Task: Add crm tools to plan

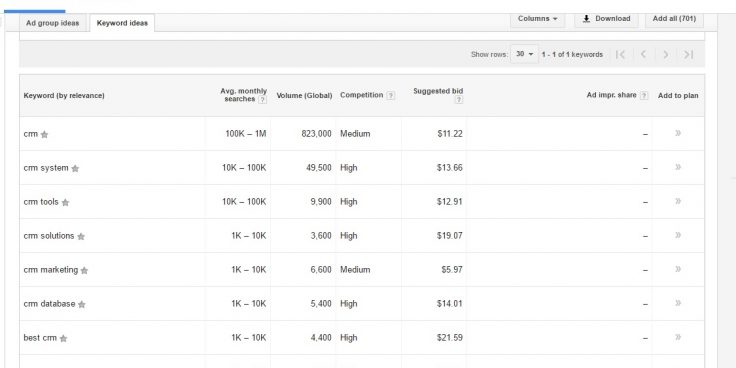Action: click(x=678, y=201)
